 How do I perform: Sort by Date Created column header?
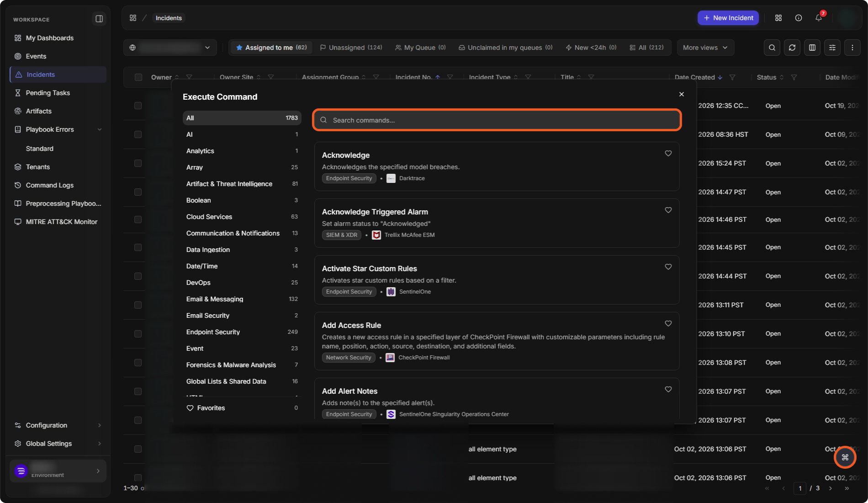point(698,77)
